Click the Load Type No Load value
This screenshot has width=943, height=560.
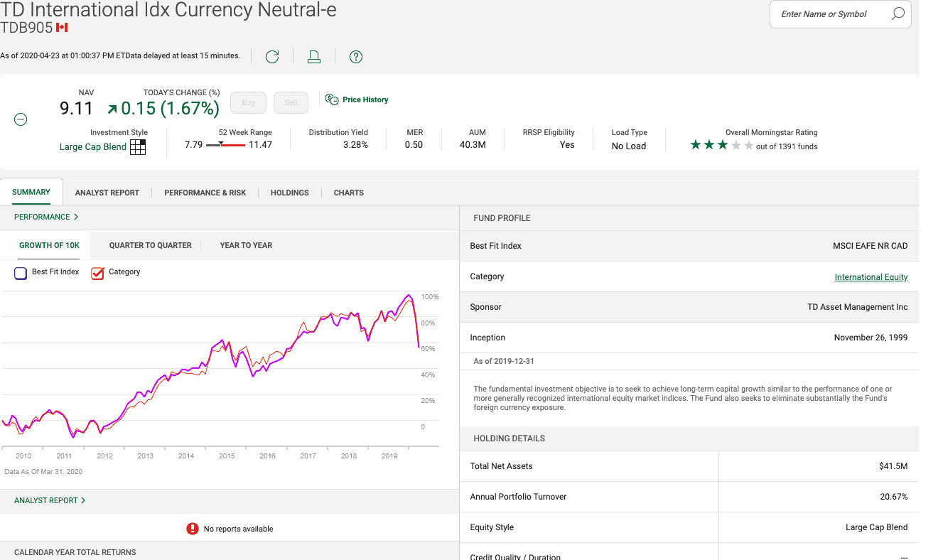pyautogui.click(x=629, y=146)
